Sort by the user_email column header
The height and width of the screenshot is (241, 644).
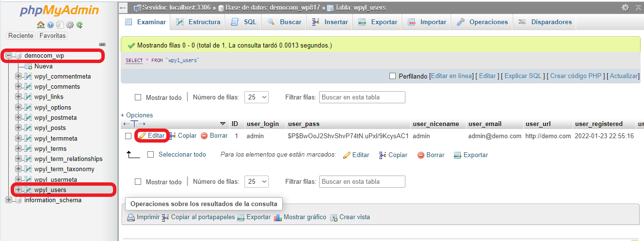tap(485, 124)
